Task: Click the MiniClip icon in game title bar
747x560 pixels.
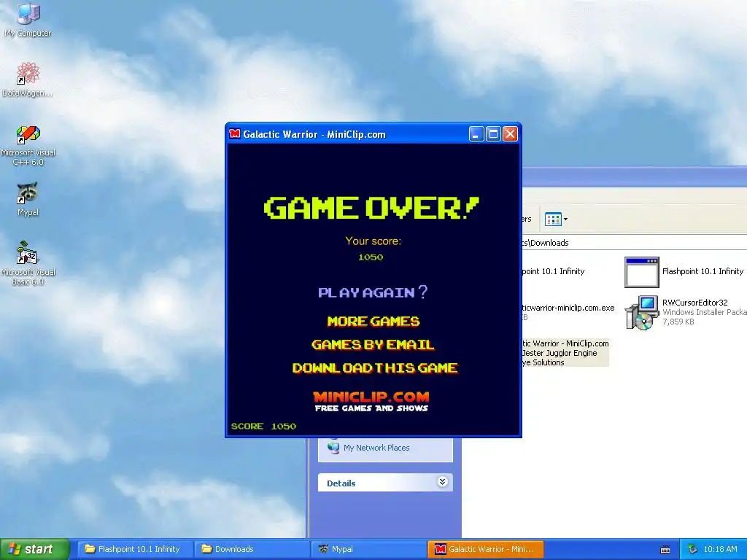Action: tap(234, 134)
